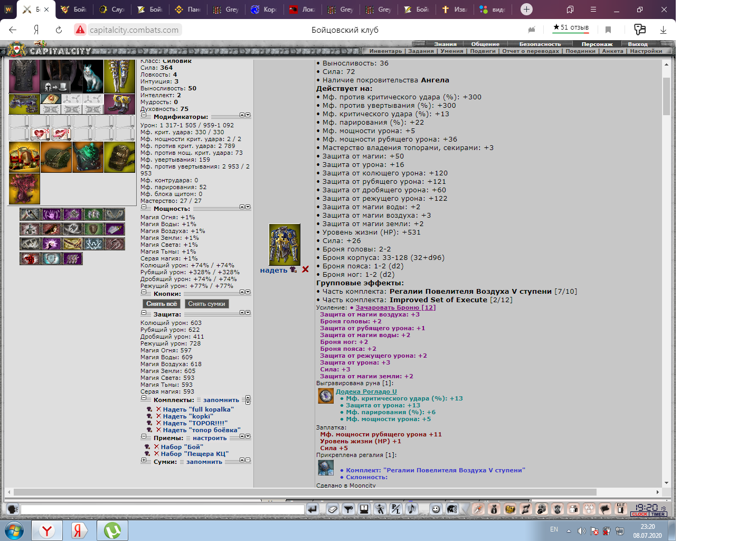Click the Снять сумки button
Screen dimensions: 756x541
[206, 304]
